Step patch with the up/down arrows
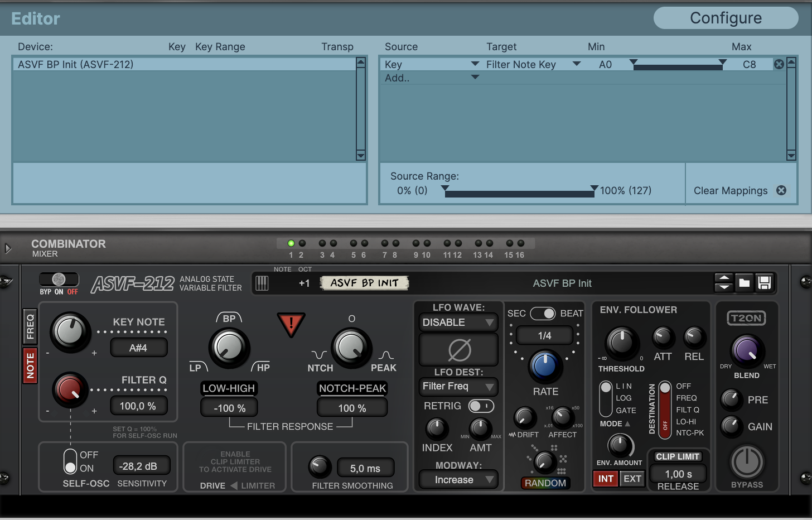 click(724, 283)
